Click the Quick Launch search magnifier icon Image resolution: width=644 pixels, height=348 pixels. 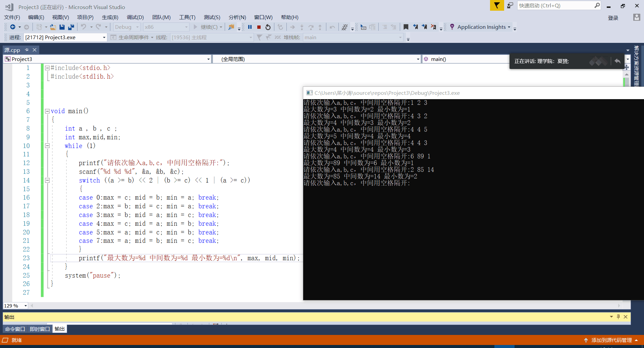tap(597, 5)
